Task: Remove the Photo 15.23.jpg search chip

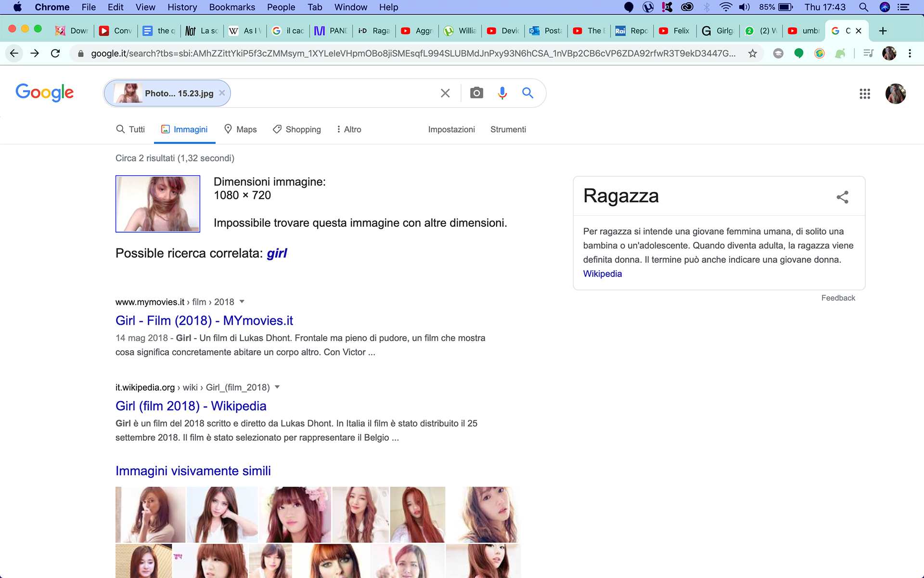Action: pos(222,93)
